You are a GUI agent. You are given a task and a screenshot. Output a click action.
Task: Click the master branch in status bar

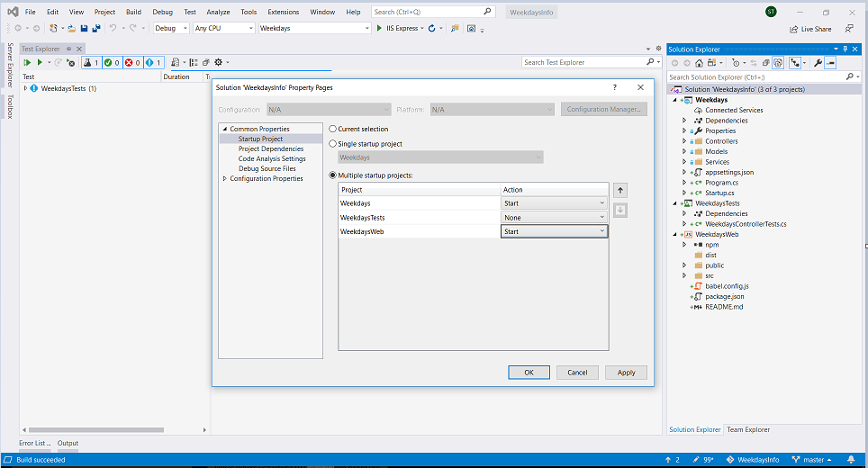coord(811,460)
